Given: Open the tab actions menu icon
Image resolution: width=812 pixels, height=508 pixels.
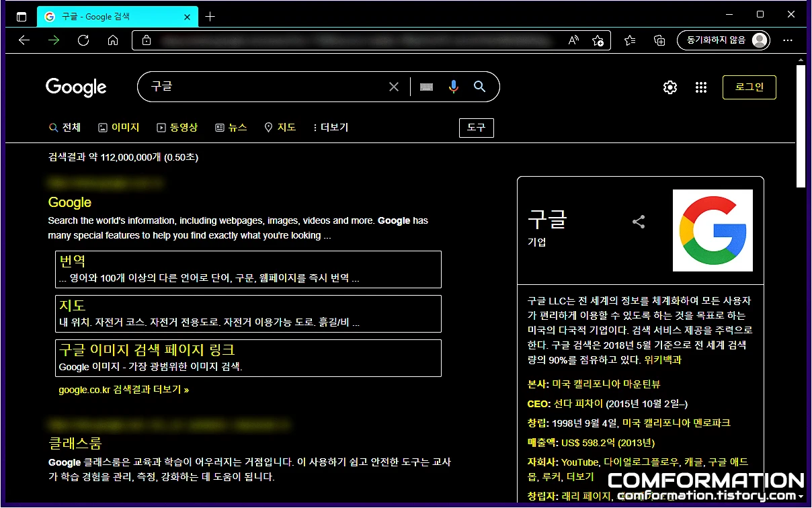Looking at the screenshot, I should pyautogui.click(x=22, y=17).
